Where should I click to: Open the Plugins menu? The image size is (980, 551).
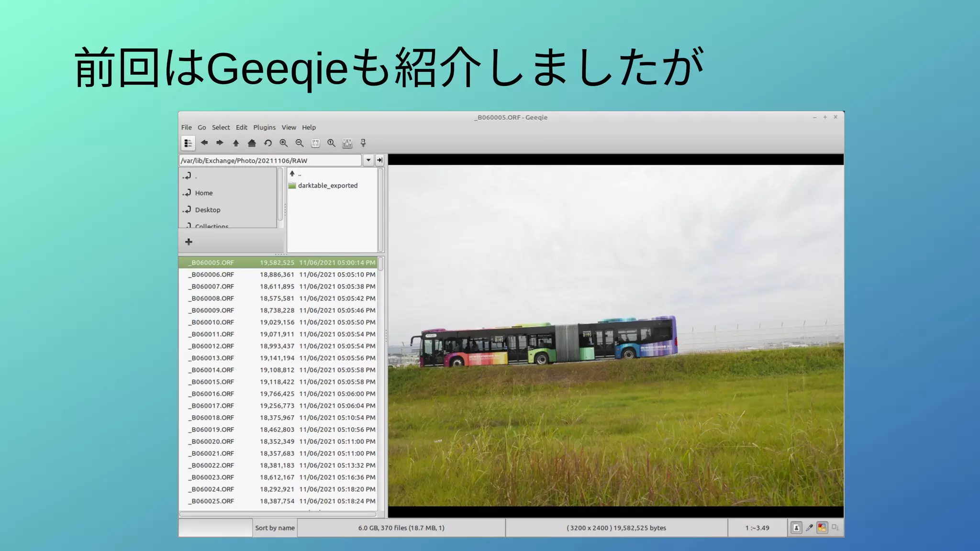(x=265, y=127)
